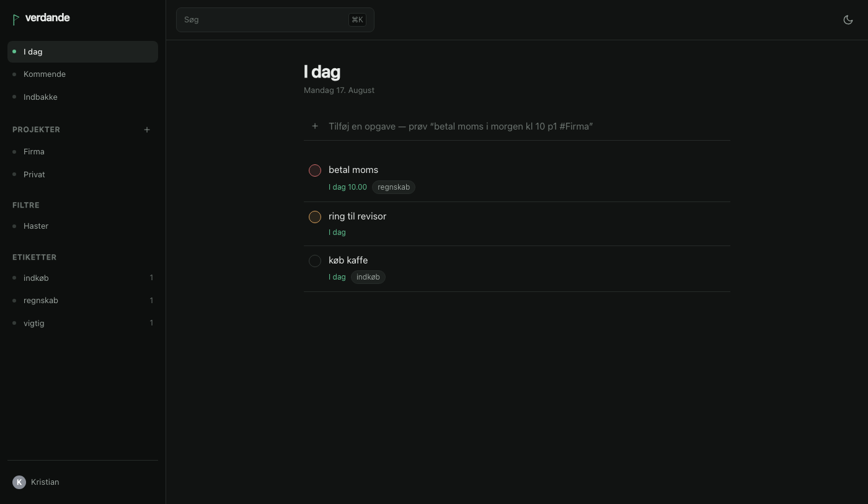Select the I dag sidebar item
This screenshot has width=868, height=504.
(82, 51)
